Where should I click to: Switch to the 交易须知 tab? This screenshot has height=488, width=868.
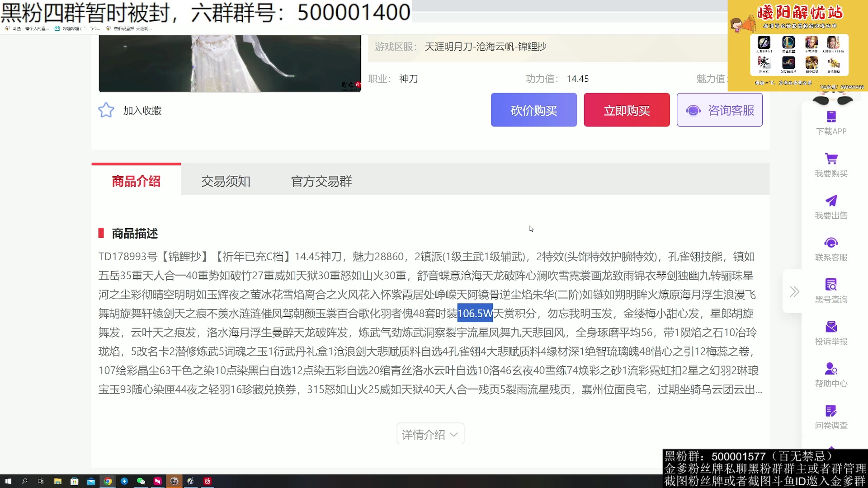tap(225, 181)
